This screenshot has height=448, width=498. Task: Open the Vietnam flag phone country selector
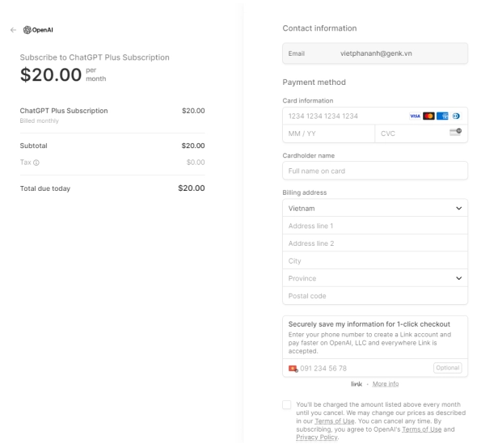(x=293, y=369)
